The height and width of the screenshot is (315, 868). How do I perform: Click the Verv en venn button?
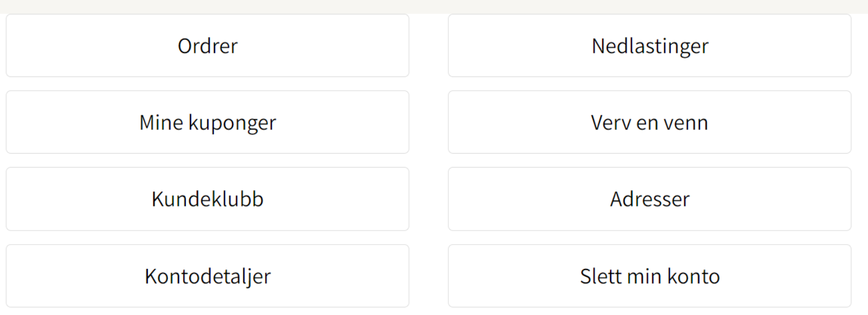click(649, 122)
